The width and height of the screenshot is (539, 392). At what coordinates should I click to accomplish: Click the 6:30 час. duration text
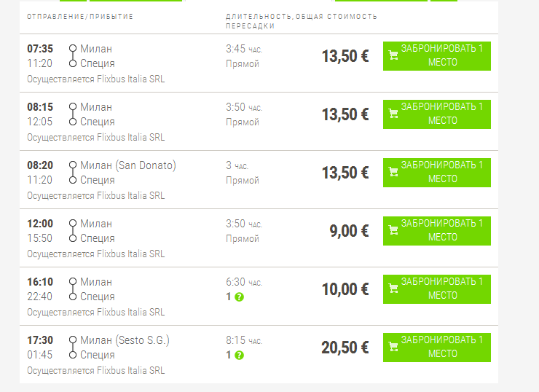coord(244,282)
